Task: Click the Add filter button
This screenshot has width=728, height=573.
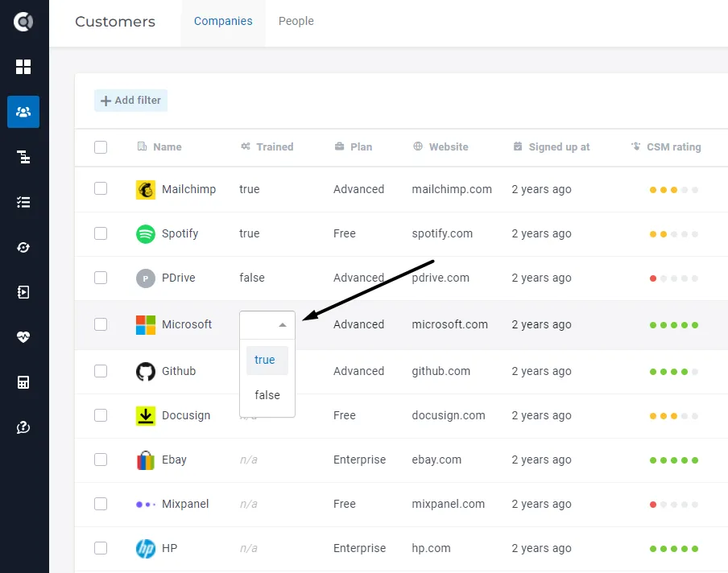Action: (x=131, y=101)
